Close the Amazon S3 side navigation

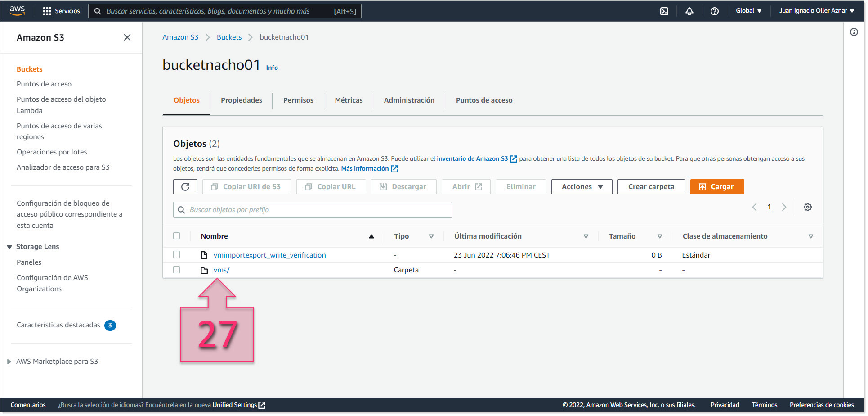point(127,37)
